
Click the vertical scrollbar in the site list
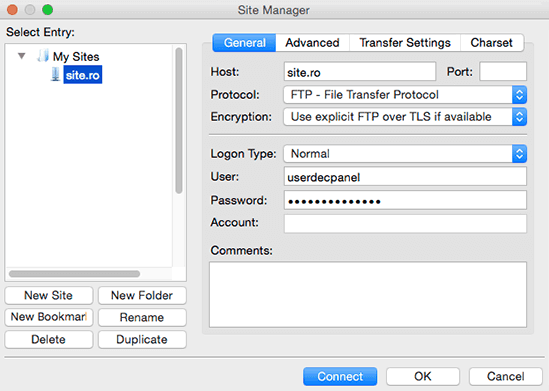coord(179,121)
